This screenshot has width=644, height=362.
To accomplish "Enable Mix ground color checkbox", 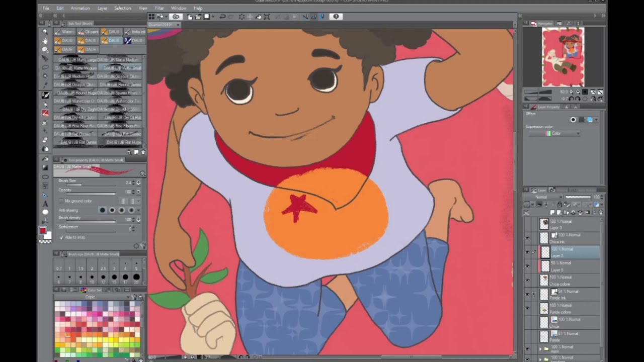I will pyautogui.click(x=61, y=201).
